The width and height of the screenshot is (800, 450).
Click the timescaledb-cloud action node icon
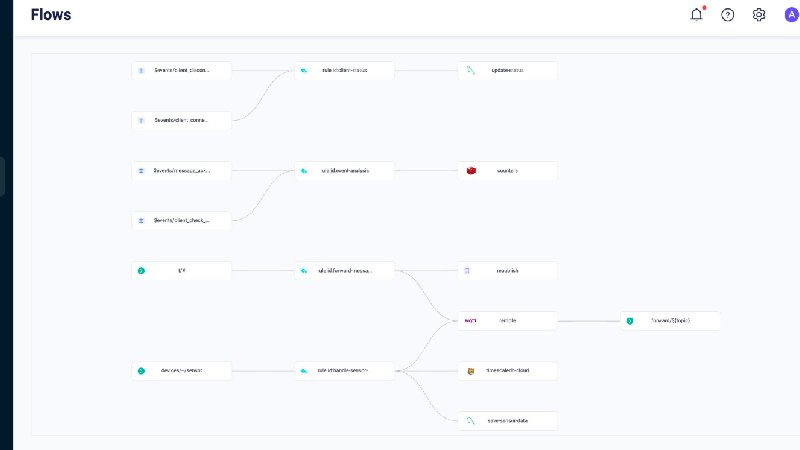pyautogui.click(x=471, y=371)
